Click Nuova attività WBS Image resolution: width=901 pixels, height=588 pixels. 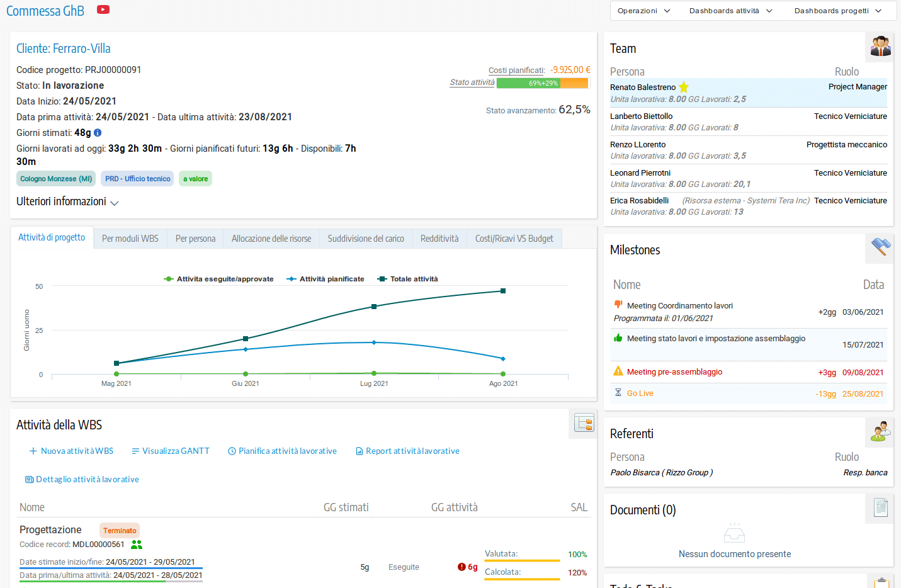[72, 451]
